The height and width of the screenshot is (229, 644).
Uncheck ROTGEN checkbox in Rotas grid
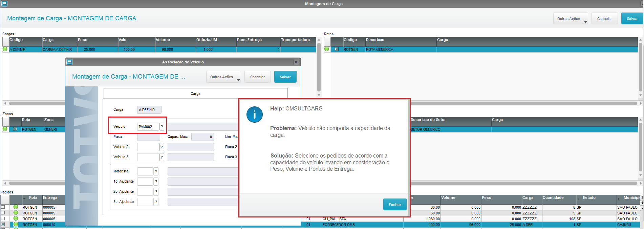point(337,49)
